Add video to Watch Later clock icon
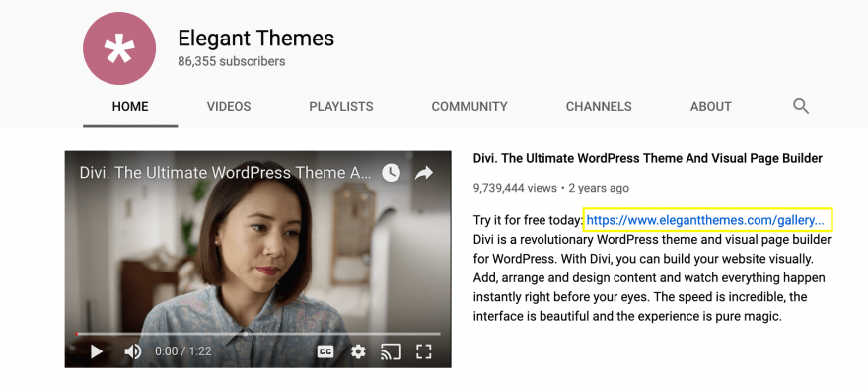 tap(391, 173)
